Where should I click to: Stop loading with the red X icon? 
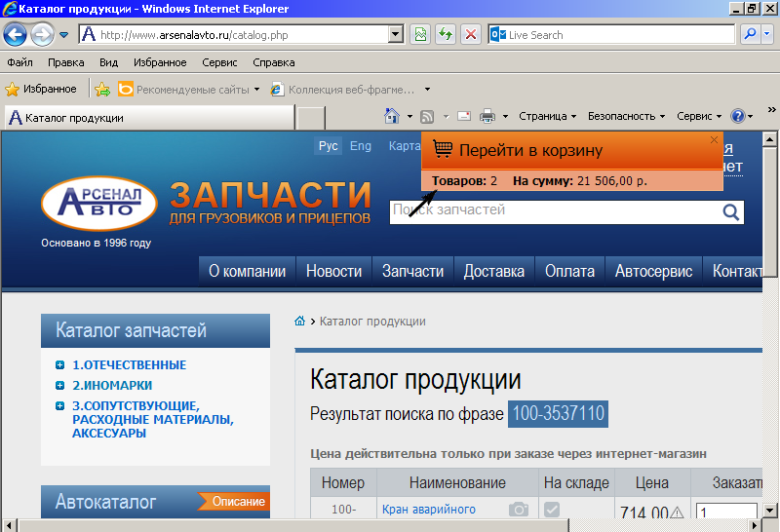pos(470,35)
